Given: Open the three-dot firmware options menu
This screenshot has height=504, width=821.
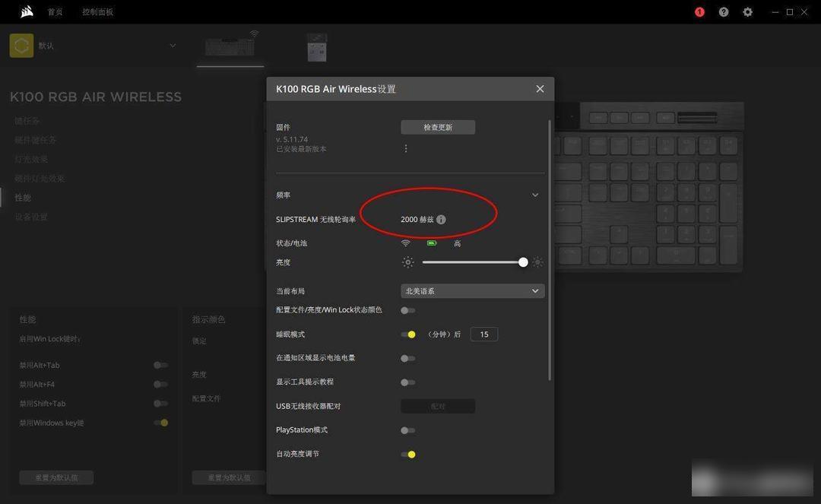Looking at the screenshot, I should click(x=406, y=149).
